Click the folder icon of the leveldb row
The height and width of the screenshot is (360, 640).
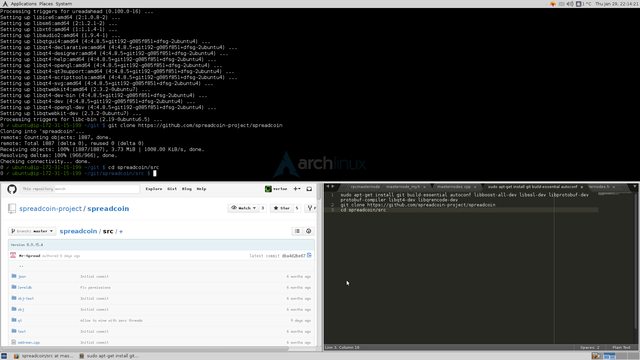(x=14, y=287)
